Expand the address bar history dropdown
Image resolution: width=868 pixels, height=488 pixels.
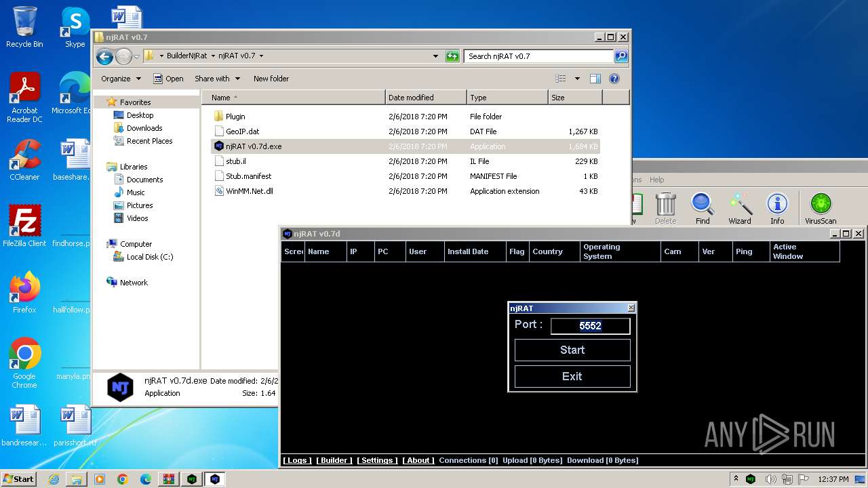[x=435, y=56]
